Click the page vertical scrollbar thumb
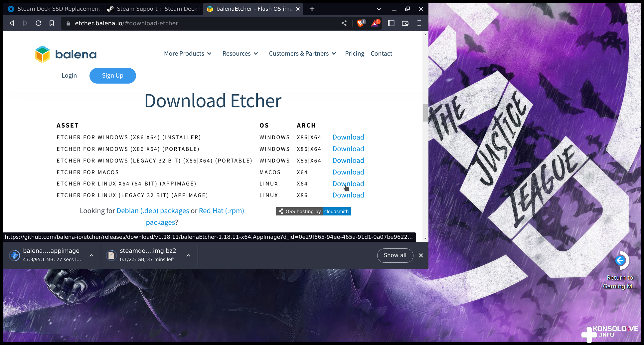Viewport: 644px width, 345px height. click(x=425, y=113)
